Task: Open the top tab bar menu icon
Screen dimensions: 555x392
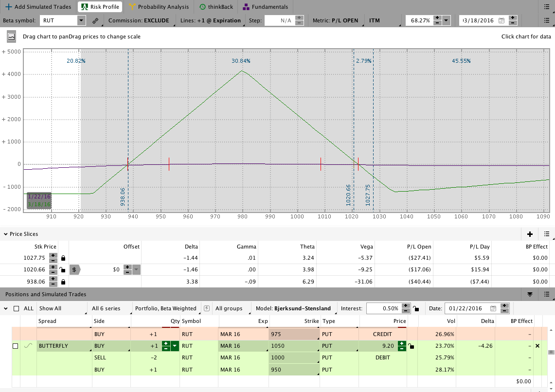Action: click(546, 7)
